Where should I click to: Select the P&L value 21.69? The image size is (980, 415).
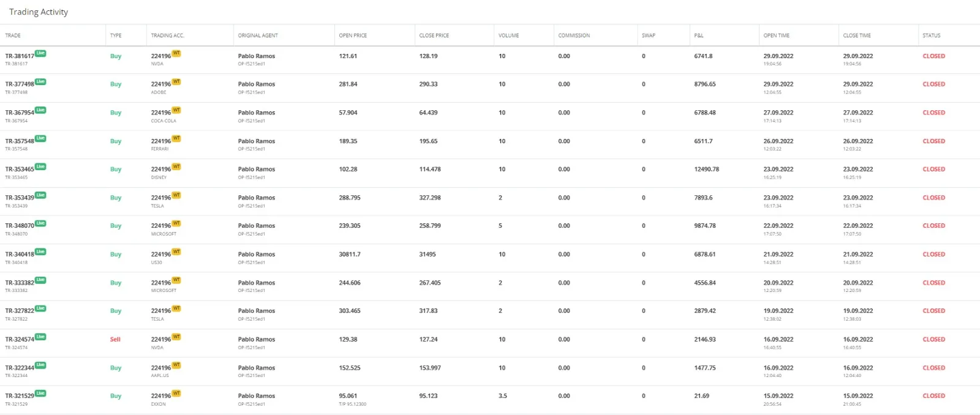pyautogui.click(x=702, y=396)
